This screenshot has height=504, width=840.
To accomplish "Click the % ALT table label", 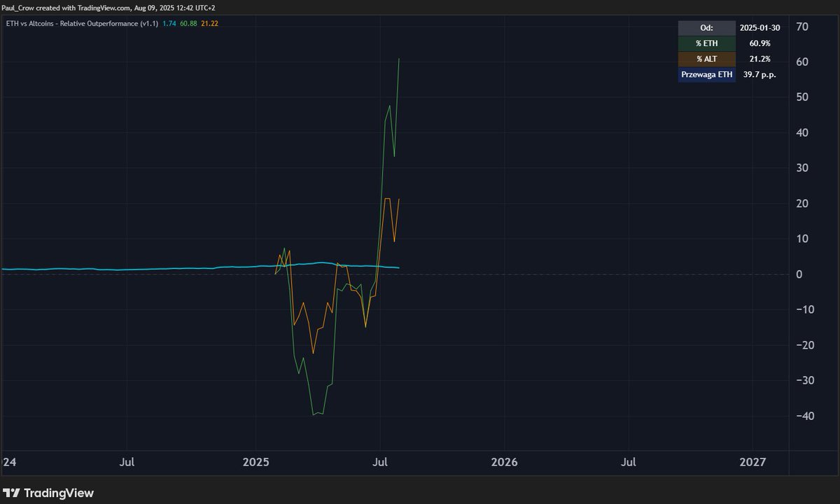I will (707, 59).
